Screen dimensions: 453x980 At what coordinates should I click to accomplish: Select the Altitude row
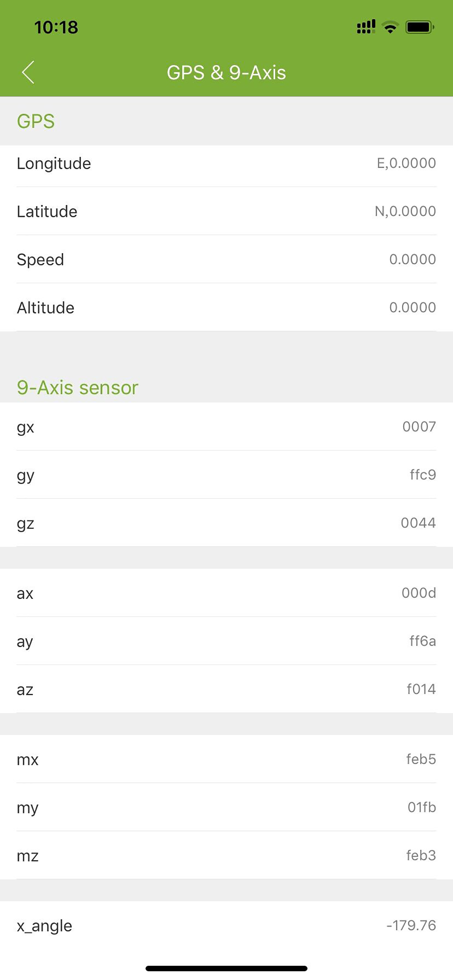[226, 307]
